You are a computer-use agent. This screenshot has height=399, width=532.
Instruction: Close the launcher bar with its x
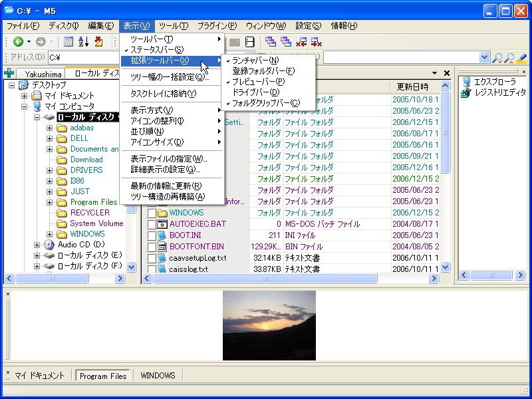[524, 72]
